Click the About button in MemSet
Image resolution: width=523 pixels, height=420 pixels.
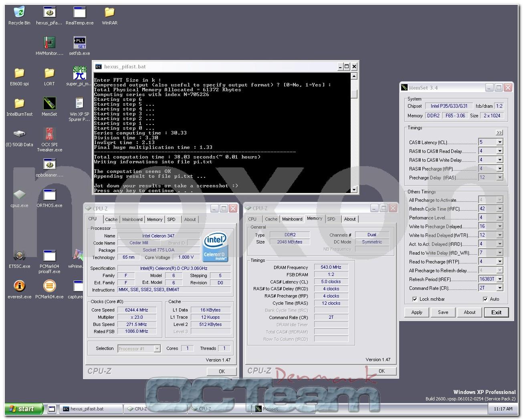[470, 312]
